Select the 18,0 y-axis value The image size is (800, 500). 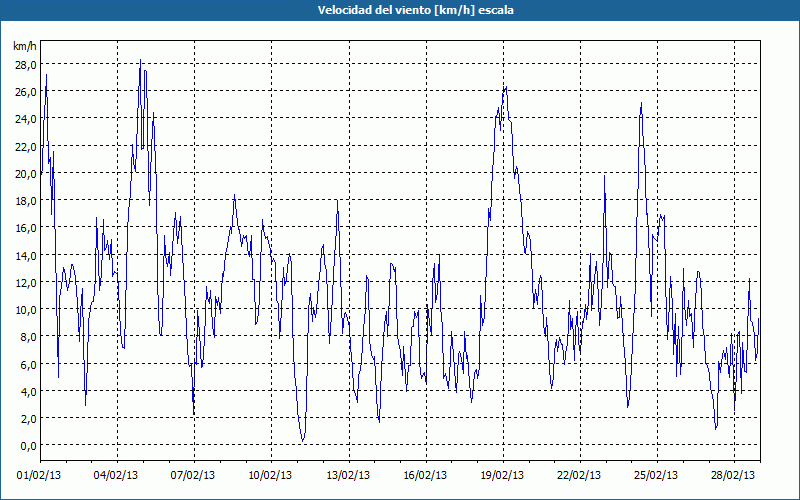26,201
